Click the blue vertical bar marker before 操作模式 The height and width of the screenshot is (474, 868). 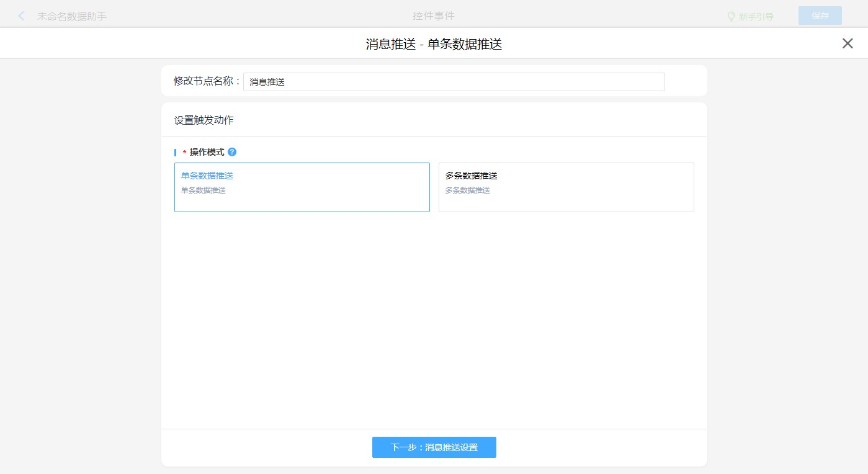[176, 153]
